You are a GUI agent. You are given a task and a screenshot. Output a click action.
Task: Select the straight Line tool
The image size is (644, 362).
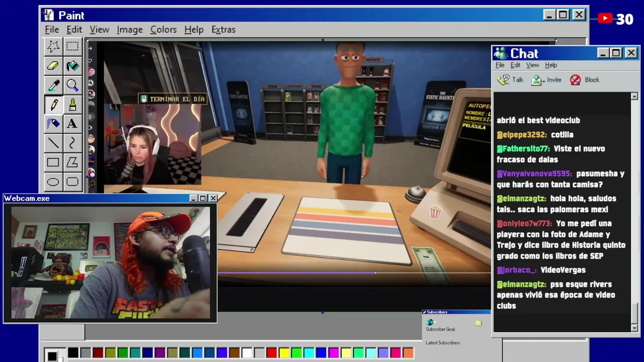pyautogui.click(x=53, y=143)
